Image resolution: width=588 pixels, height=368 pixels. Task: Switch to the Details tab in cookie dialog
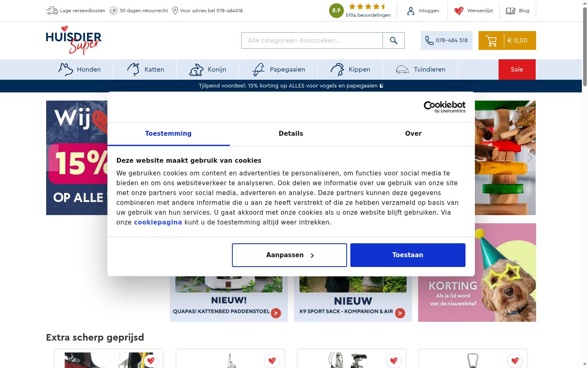pyautogui.click(x=291, y=134)
